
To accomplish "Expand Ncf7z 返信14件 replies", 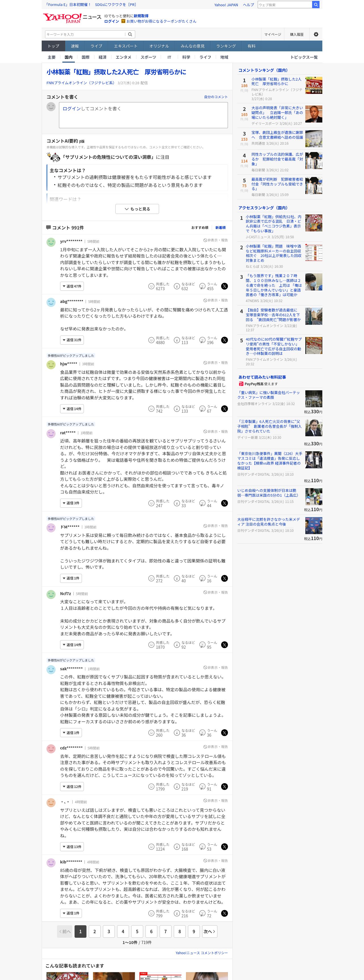I will click(72, 645).
